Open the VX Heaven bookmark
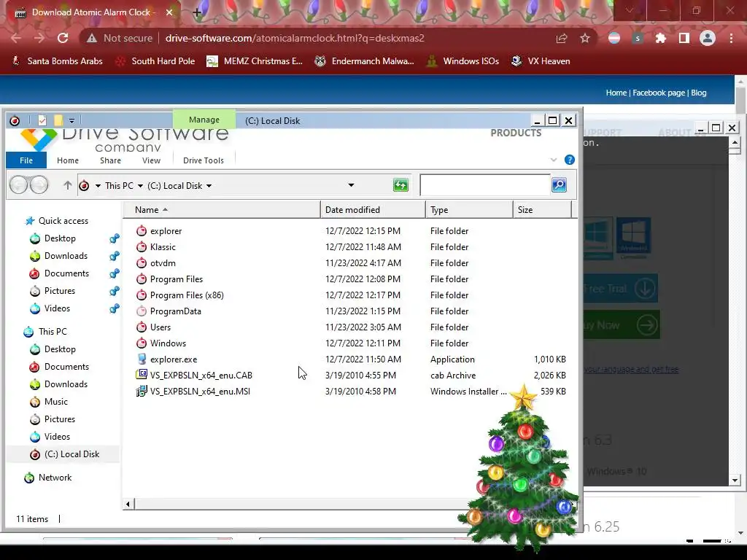747x560 pixels. [541, 61]
